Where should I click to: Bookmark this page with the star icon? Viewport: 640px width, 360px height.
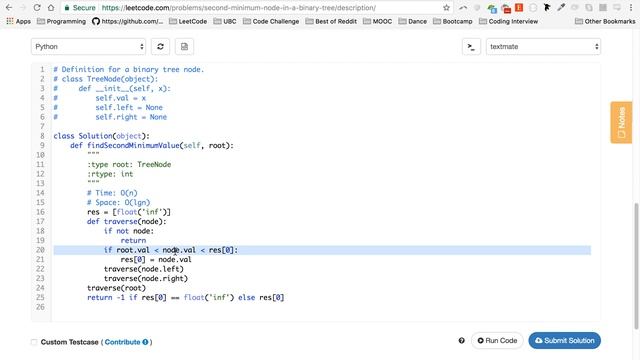(x=446, y=8)
